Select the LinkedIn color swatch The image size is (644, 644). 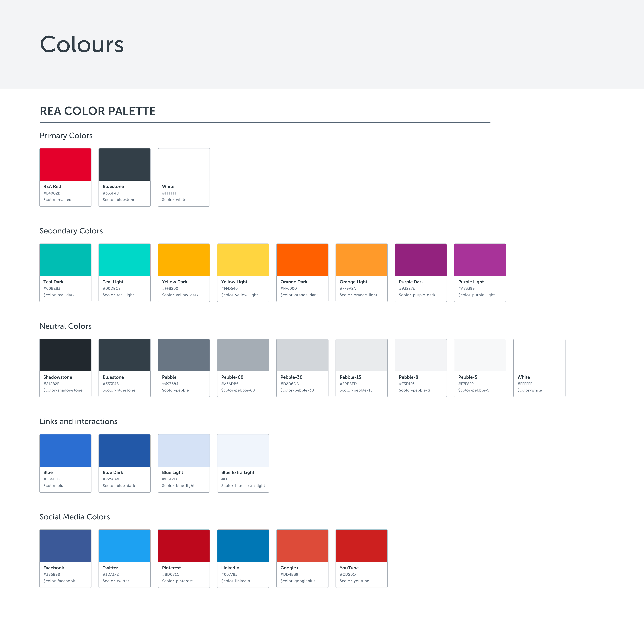[x=243, y=546]
